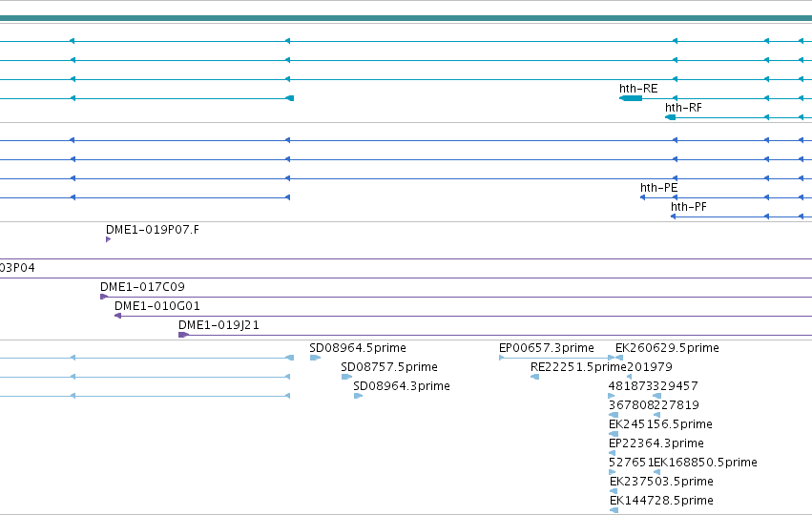Select the hth-RF transcript label

coord(683,108)
